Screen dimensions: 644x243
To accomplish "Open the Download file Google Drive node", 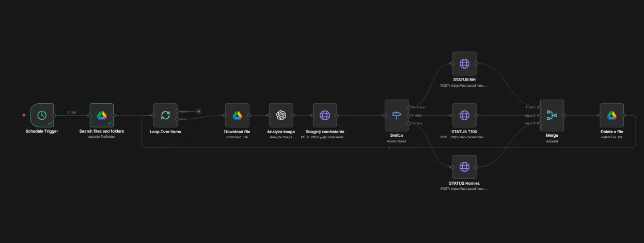I will (x=237, y=115).
